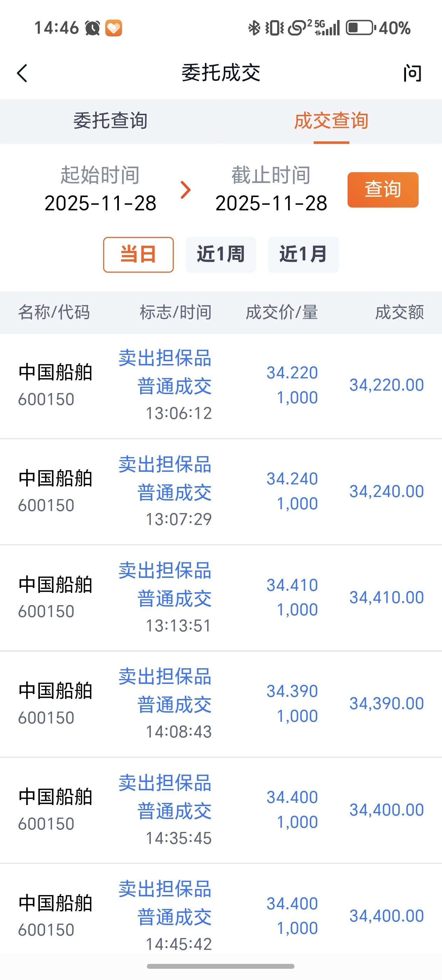Screen dimensions: 442x980
Task: Tap the orange heart app notification icon
Action: point(113,28)
